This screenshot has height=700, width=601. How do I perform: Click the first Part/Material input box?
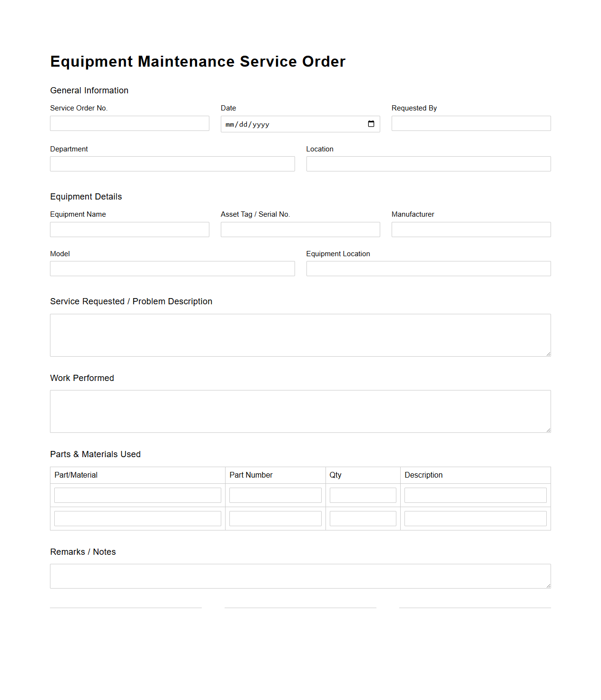tap(138, 495)
